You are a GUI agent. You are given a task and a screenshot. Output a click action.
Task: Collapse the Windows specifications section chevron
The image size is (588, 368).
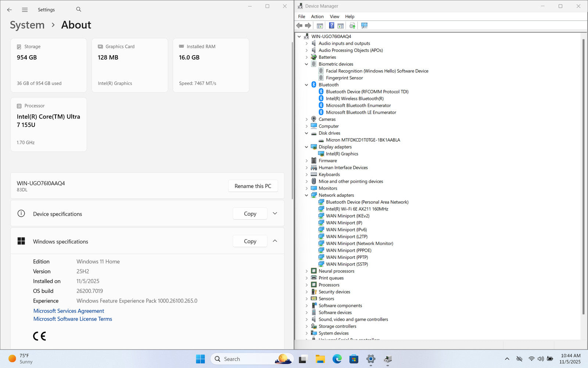(275, 241)
